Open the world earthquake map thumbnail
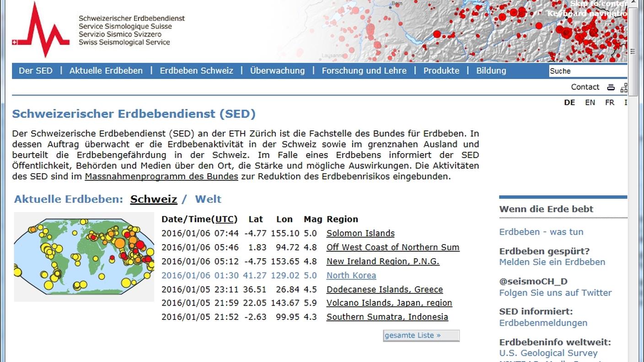This screenshot has height=362, width=644. pos(84,256)
